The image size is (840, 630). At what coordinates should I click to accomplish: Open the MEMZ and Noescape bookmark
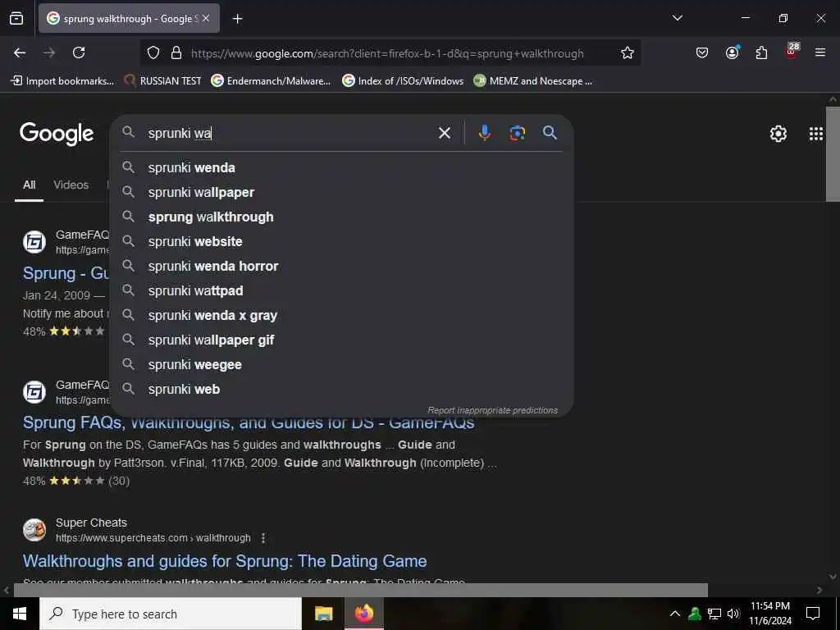click(533, 81)
